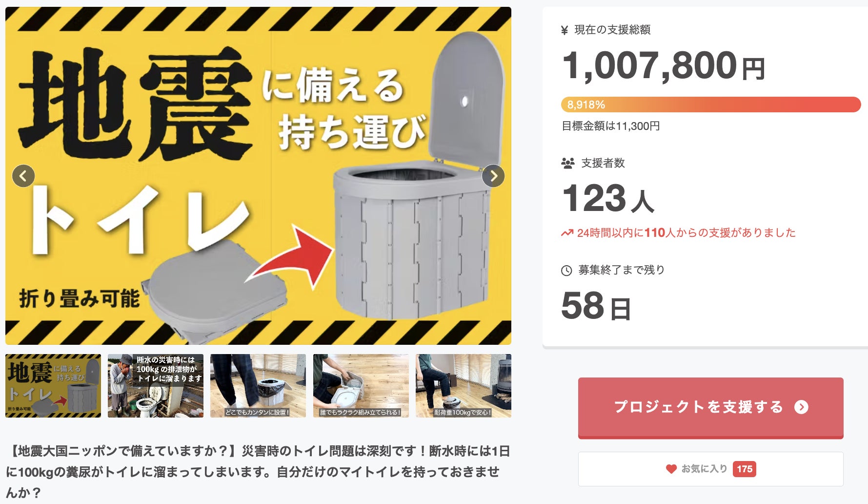Viewport: 868px width, 504px height.
Task: Click the プロジェクトを支援する button
Action: [711, 408]
